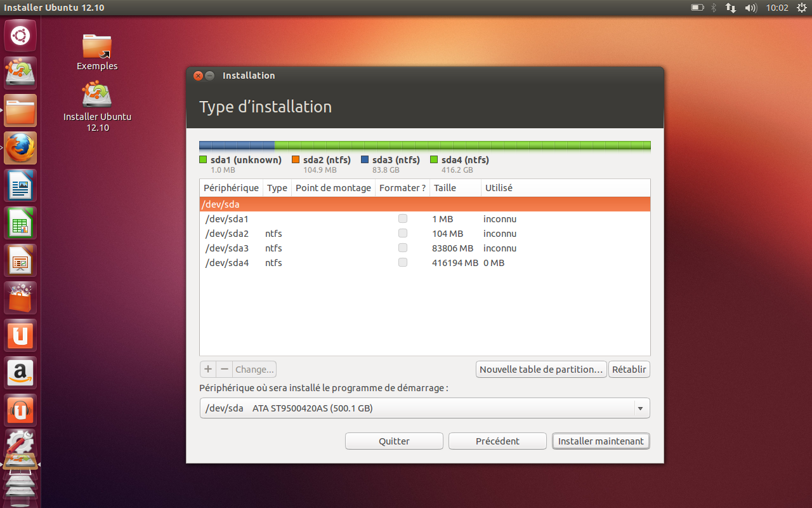Open the session gear menu
812x508 pixels.
click(x=801, y=8)
